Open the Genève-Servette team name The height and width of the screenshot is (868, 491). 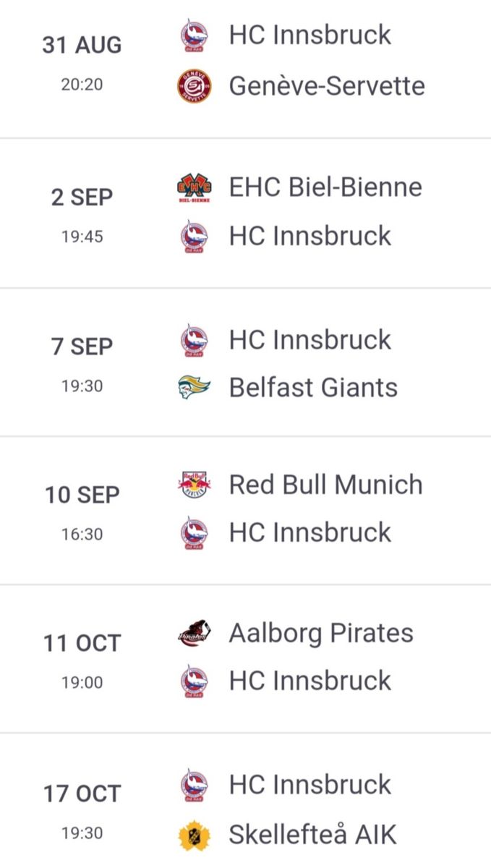pyautogui.click(x=327, y=87)
